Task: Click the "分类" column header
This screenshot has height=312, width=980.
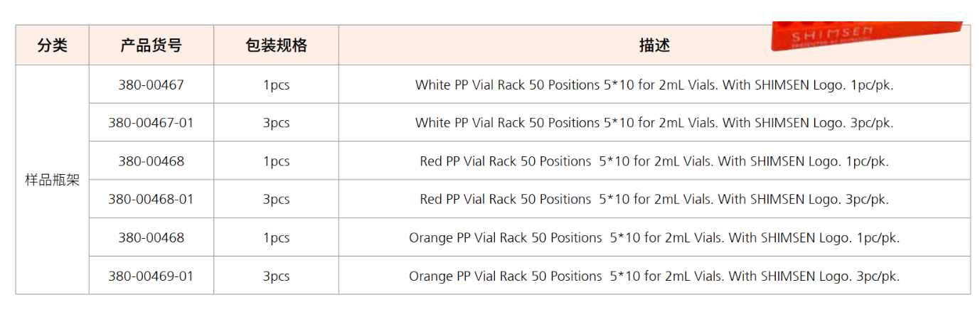Action: pos(53,45)
